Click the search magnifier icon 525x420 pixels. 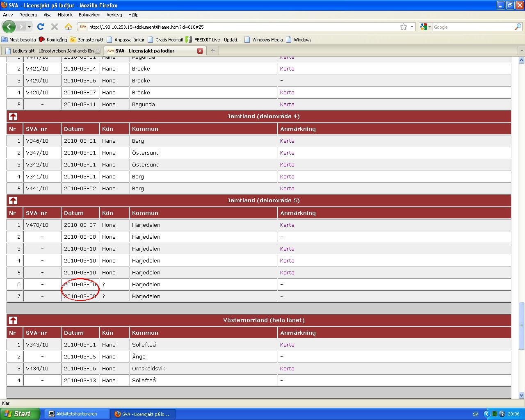pos(518,27)
